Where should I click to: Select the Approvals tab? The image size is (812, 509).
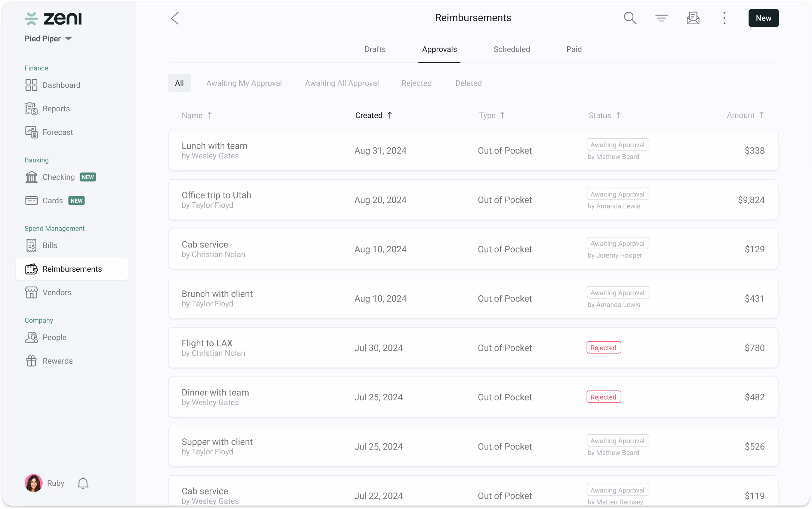(x=439, y=49)
